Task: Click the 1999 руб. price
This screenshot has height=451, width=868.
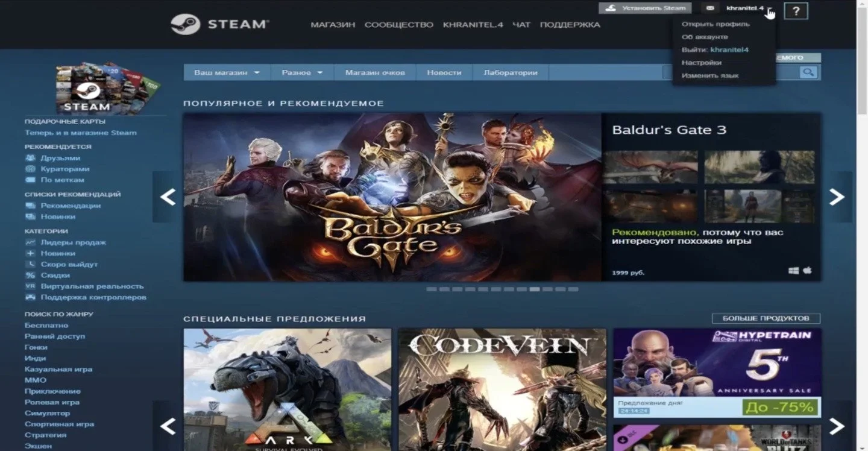Action: 628,273
